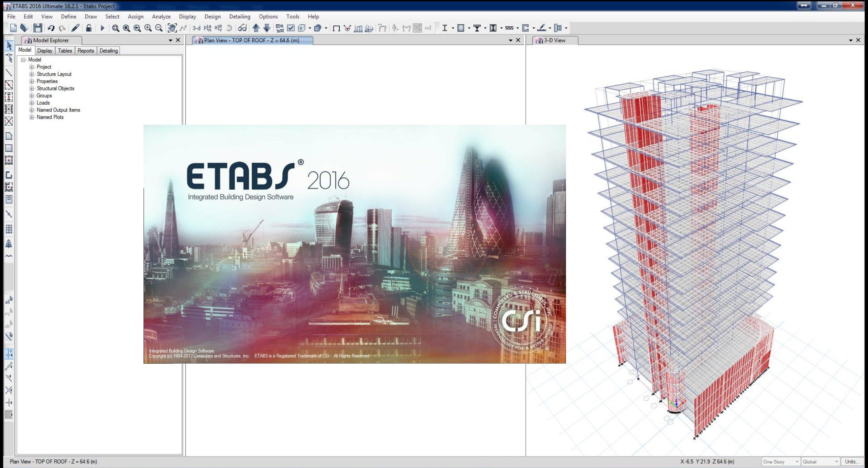Choose the arrow Select Object tool in left toolbar
This screenshot has height=468, width=868.
(9, 46)
